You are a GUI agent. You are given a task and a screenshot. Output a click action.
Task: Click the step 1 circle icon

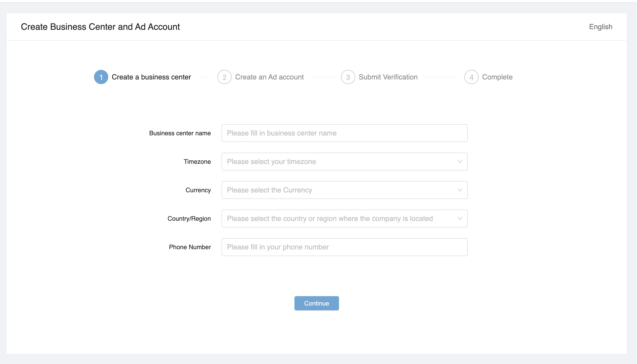coord(101,77)
